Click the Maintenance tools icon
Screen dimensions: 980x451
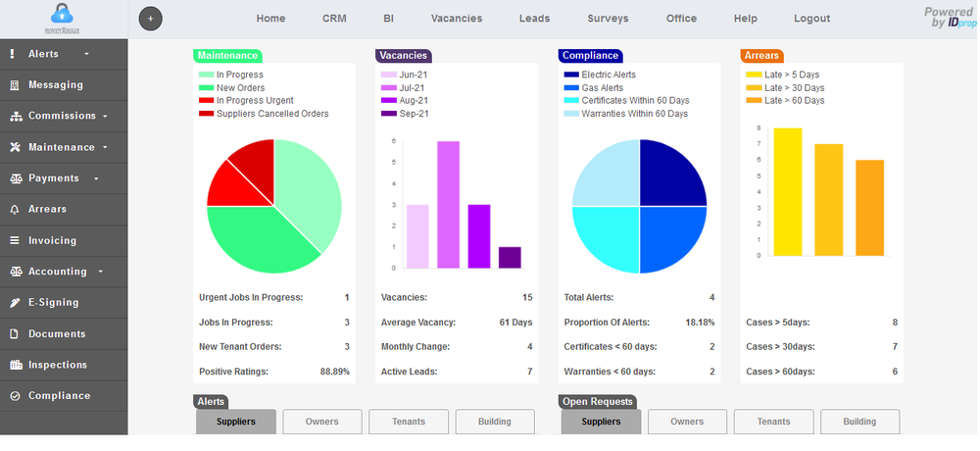16,147
